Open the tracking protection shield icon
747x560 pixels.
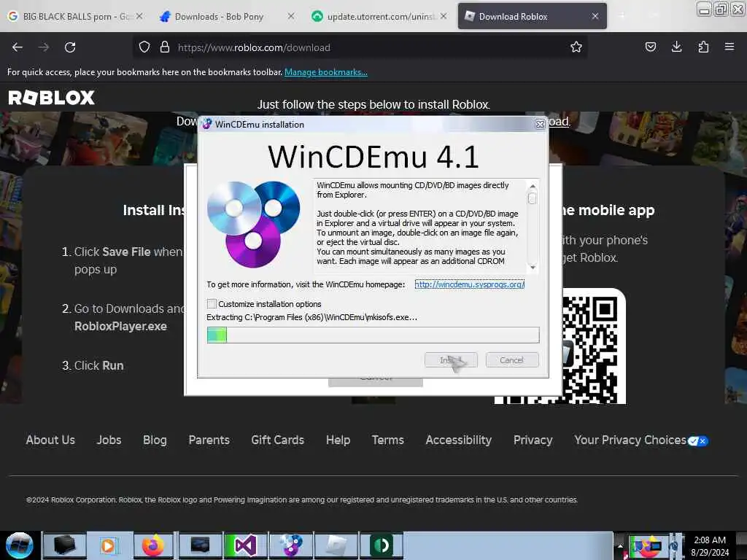click(x=144, y=47)
